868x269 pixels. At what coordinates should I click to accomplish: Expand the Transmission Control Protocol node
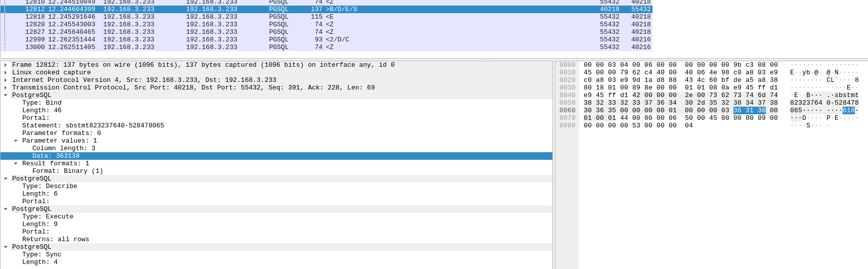coord(5,87)
